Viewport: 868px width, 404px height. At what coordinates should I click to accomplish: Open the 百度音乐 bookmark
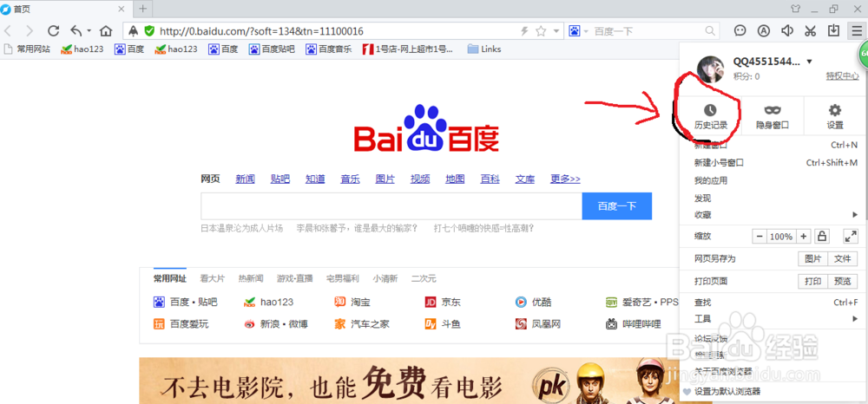[329, 49]
